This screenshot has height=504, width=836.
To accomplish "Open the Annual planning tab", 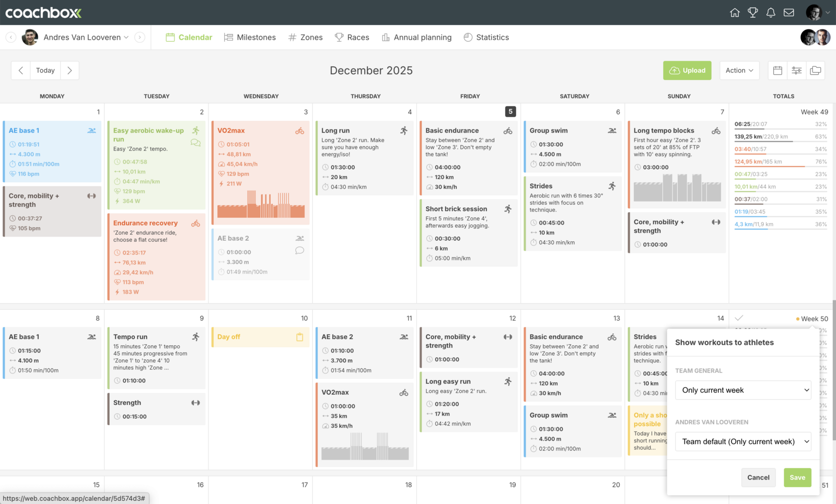I will 416,38.
